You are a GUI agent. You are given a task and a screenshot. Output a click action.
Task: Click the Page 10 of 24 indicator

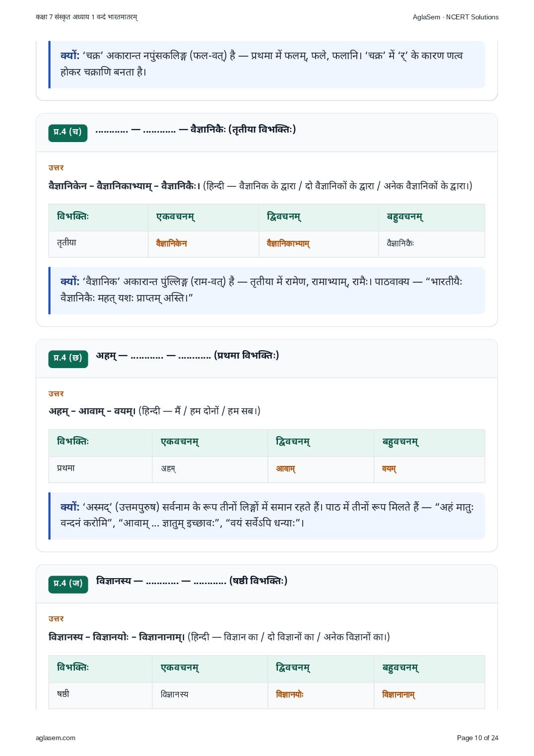point(477,738)
